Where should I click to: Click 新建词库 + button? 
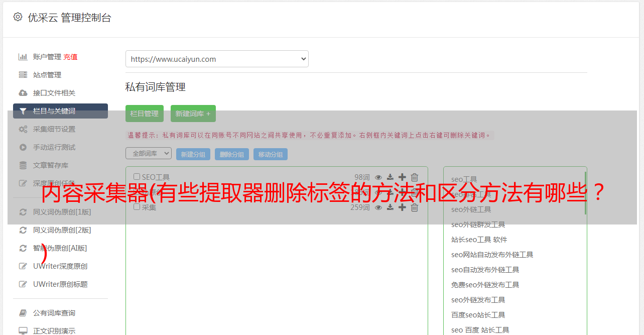click(x=193, y=114)
